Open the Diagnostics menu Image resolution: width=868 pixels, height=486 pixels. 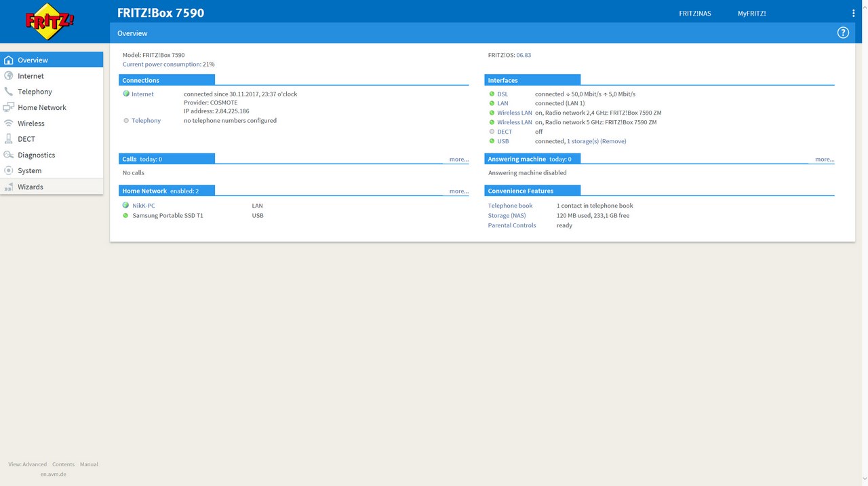pyautogui.click(x=52, y=155)
